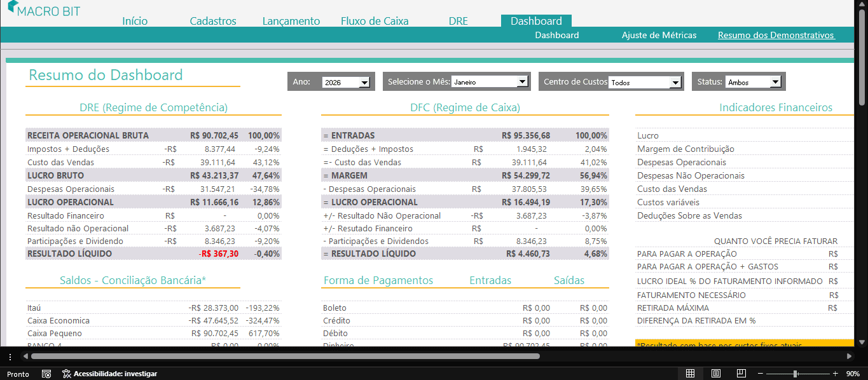Click the horizontal scrollbar thumb
The height and width of the screenshot is (380, 868).
[x=285, y=356]
